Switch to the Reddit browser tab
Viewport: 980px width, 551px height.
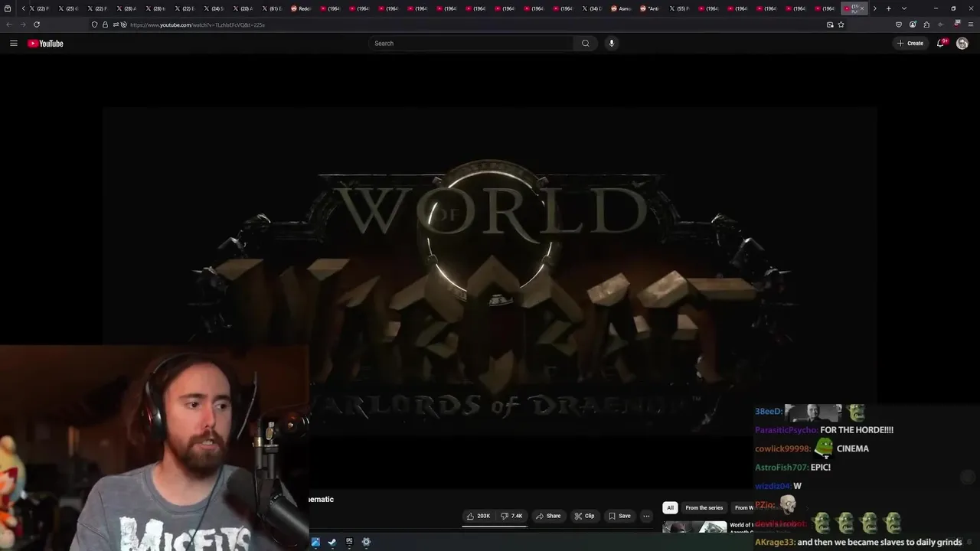click(300, 8)
